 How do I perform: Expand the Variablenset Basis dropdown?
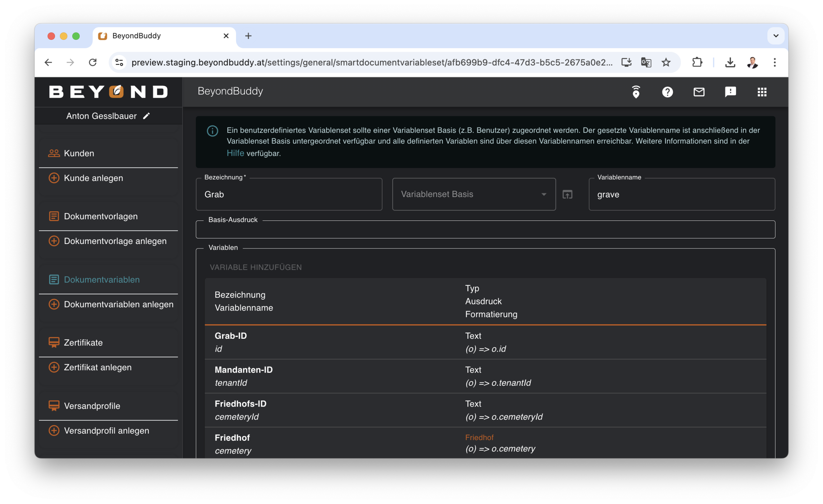coord(543,194)
